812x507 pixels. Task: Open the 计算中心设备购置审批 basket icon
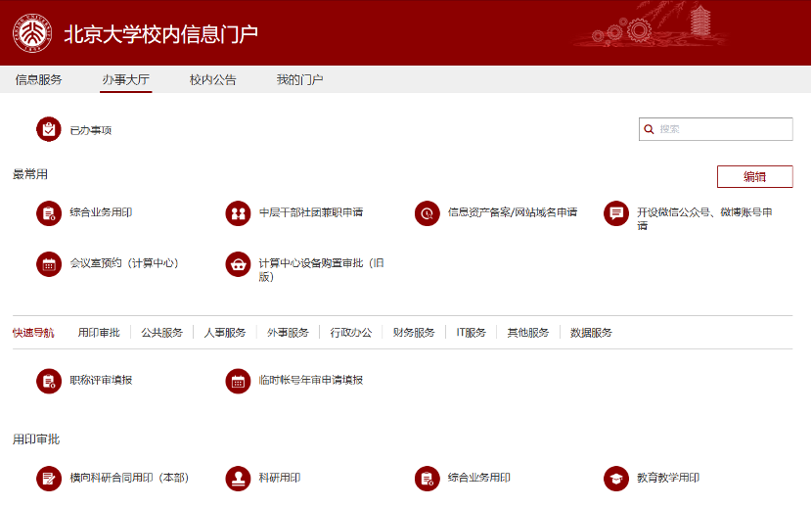click(x=238, y=264)
